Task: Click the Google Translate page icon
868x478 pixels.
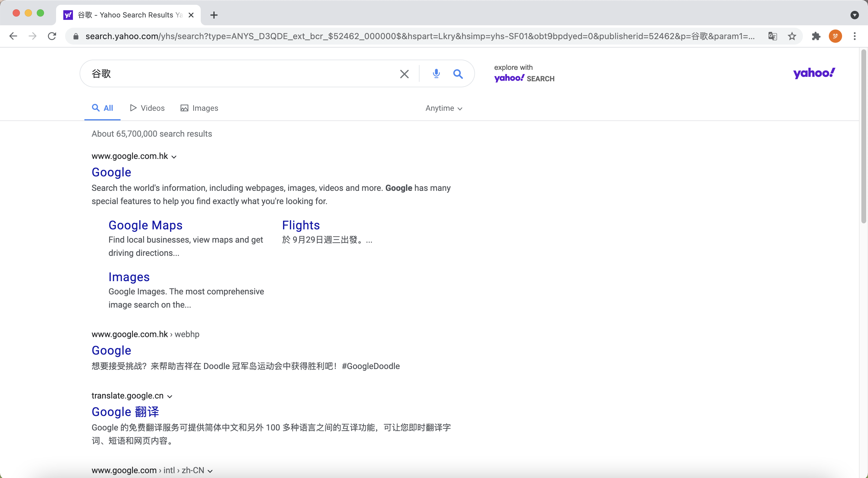Action: click(x=772, y=36)
